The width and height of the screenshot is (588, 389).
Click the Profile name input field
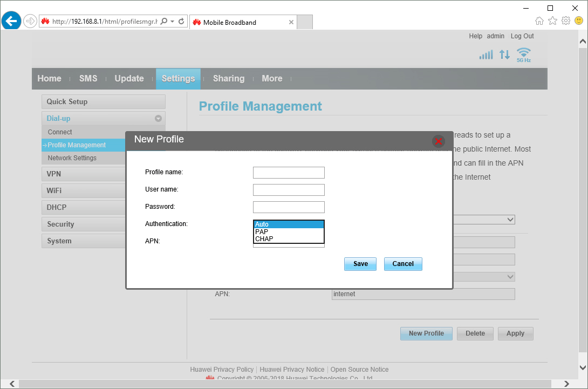click(x=289, y=173)
